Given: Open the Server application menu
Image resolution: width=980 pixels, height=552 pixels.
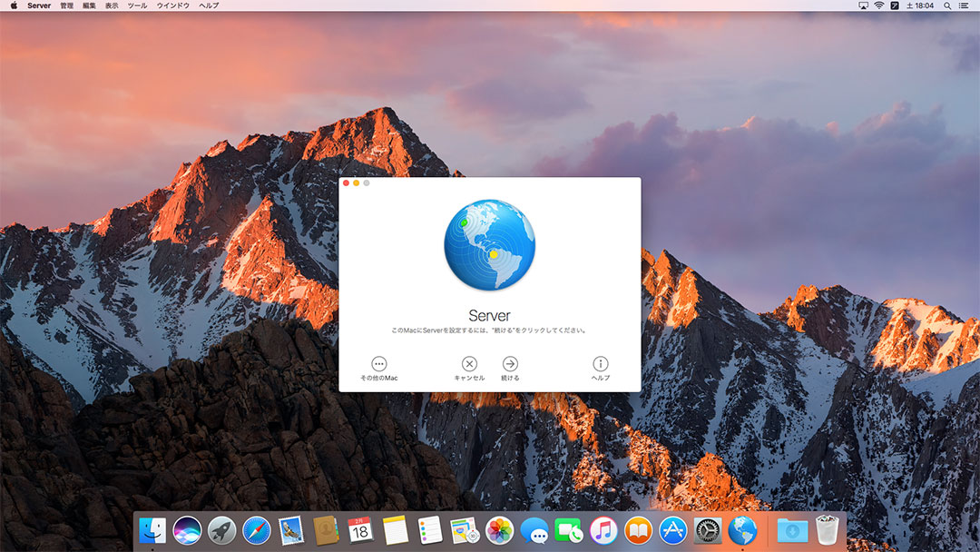Looking at the screenshot, I should [39, 5].
